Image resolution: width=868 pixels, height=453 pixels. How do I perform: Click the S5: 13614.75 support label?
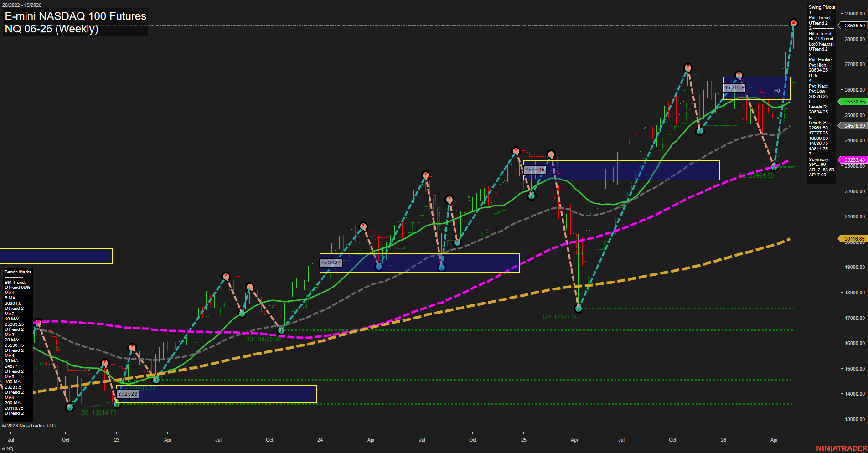(x=98, y=412)
